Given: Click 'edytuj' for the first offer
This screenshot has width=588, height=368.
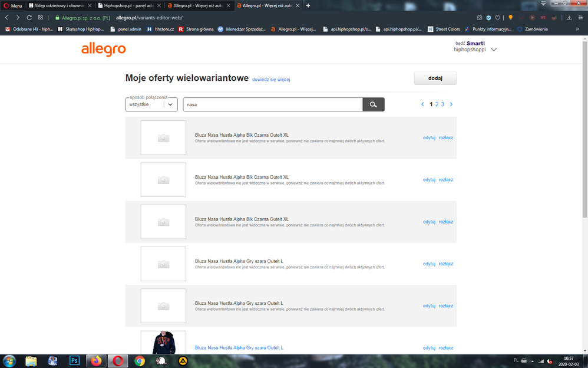Looking at the screenshot, I should (429, 138).
